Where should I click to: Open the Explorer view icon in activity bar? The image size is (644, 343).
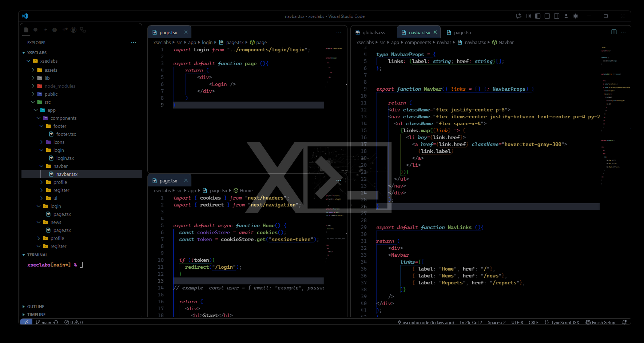click(26, 30)
